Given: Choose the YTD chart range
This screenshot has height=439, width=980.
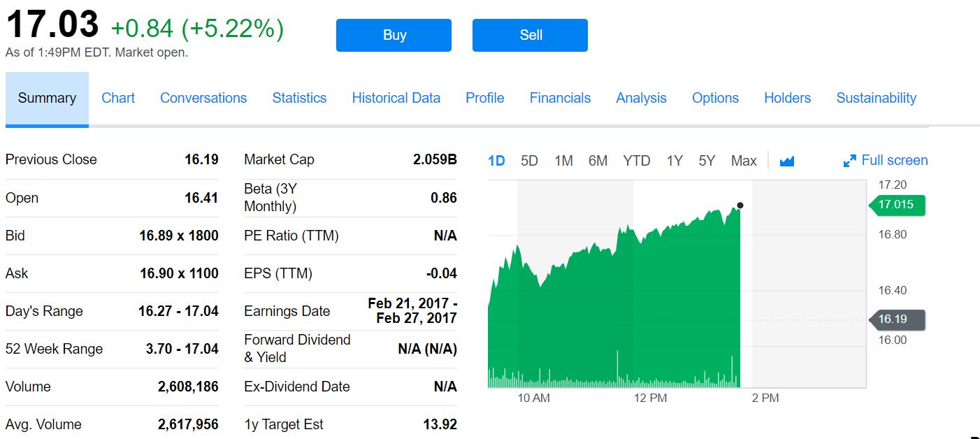Looking at the screenshot, I should click(x=637, y=161).
